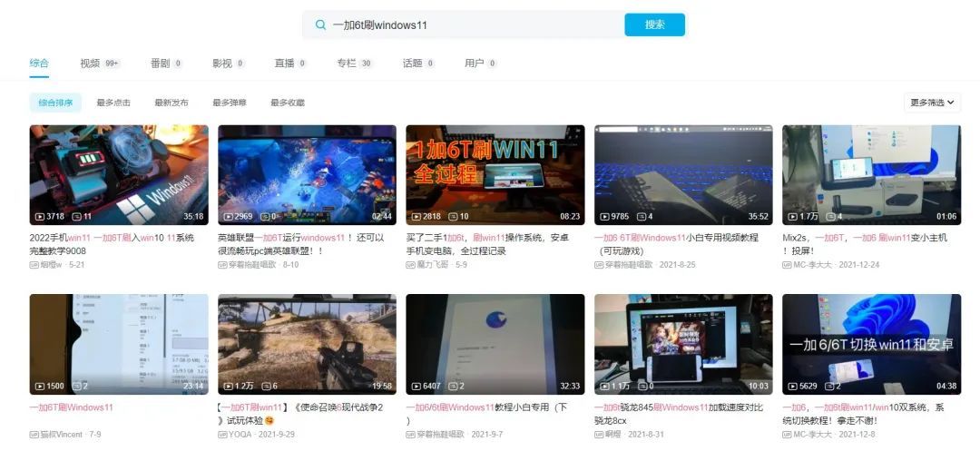Click danmaku icon on the 04:38 video

(x=829, y=386)
